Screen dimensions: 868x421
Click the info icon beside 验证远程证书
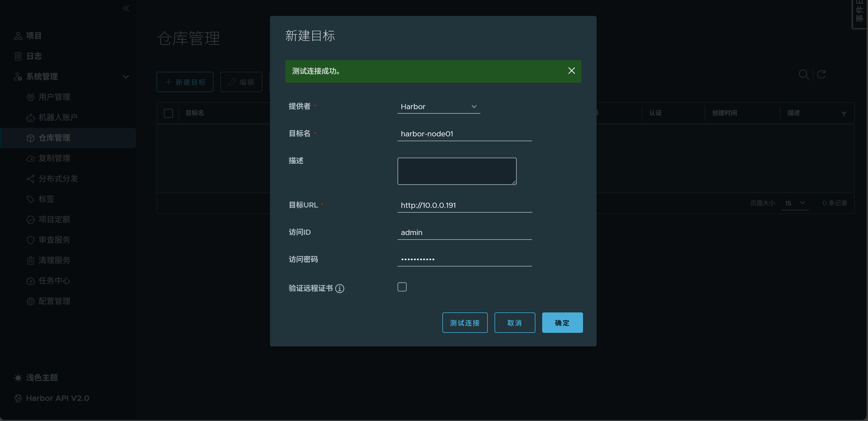tap(340, 289)
